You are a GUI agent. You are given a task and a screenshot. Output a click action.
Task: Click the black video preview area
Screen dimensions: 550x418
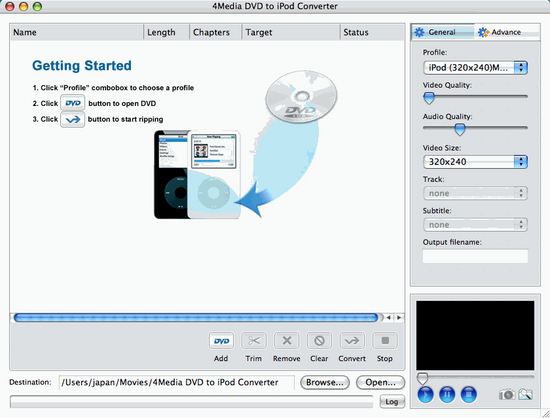(x=475, y=335)
